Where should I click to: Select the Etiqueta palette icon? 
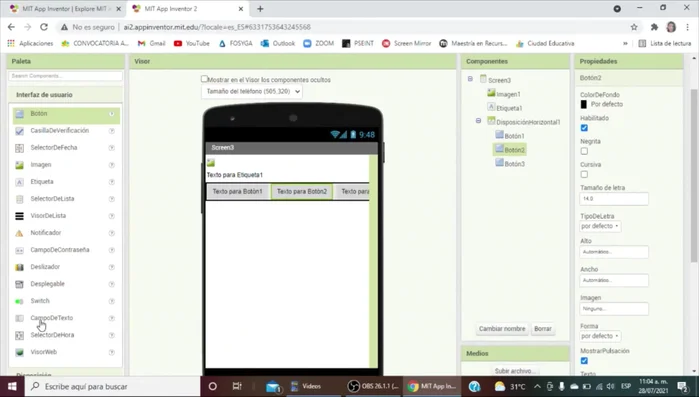click(20, 182)
